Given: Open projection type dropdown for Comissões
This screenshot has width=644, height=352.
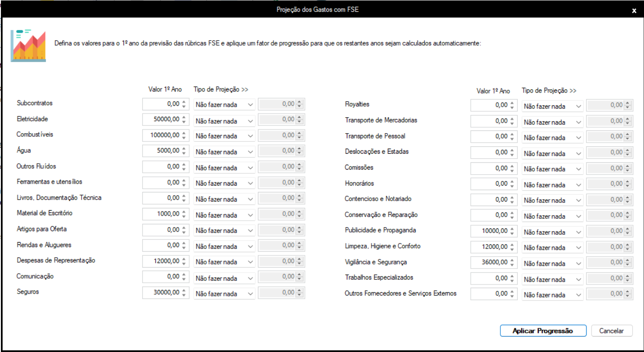Looking at the screenshot, I should pos(552,169).
